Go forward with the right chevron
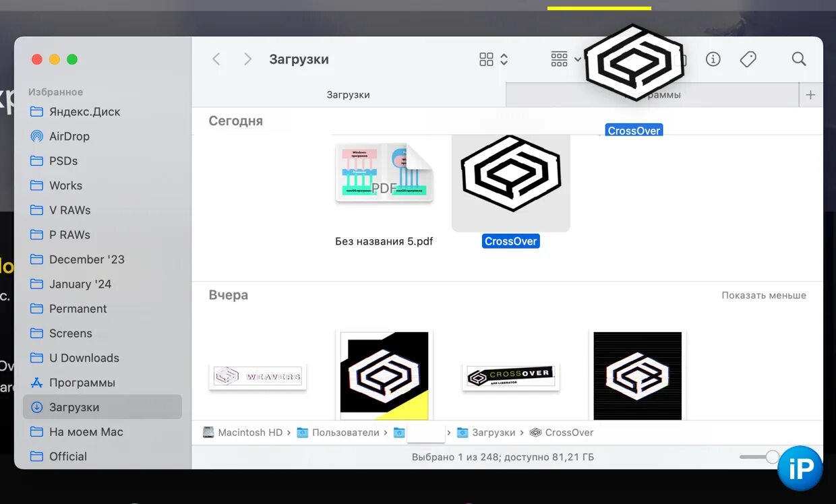This screenshot has width=836, height=504. (x=247, y=59)
